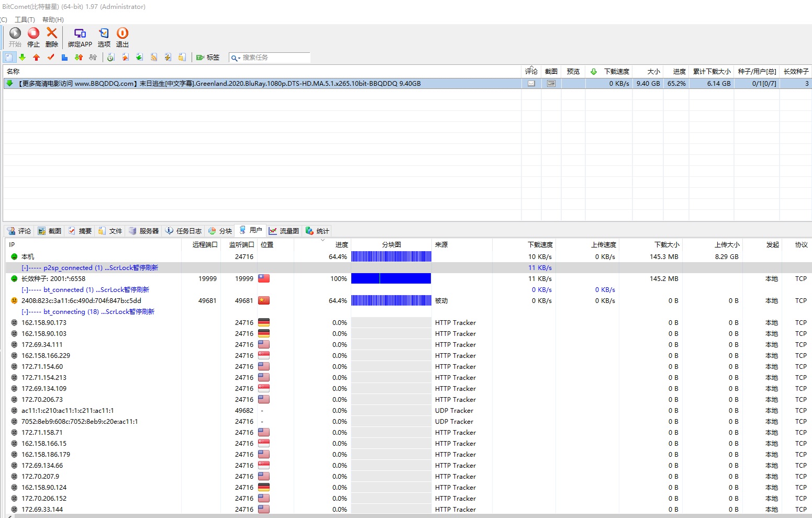Sort tasks by 下载速度 column header
Screen dimensions: 812x518
pyautogui.click(x=608, y=71)
